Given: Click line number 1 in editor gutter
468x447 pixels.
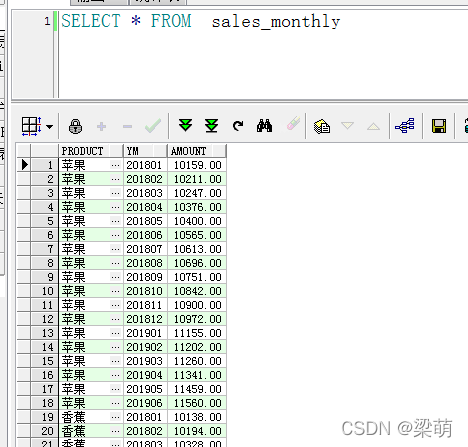Looking at the screenshot, I should (47, 21).
